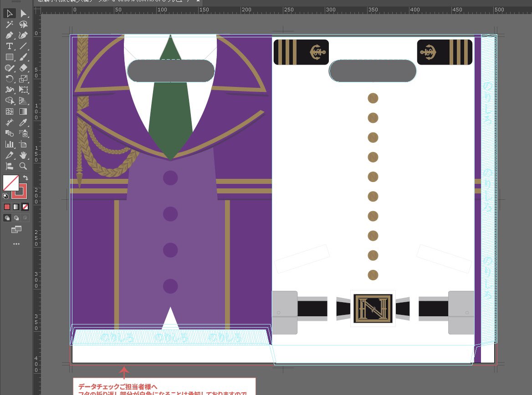Select the Type tool
Viewport: 532px width, 395px height.
point(10,46)
